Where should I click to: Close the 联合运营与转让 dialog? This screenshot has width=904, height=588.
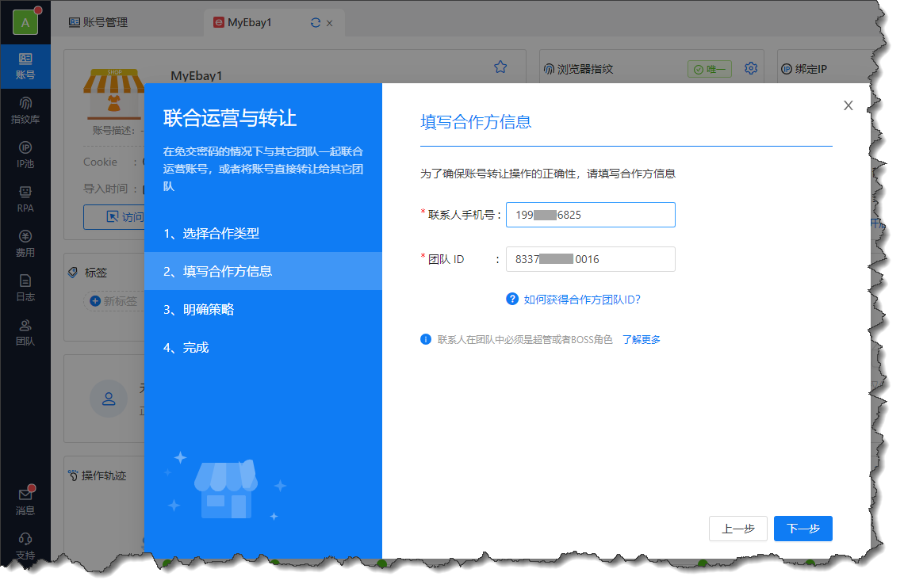(848, 105)
